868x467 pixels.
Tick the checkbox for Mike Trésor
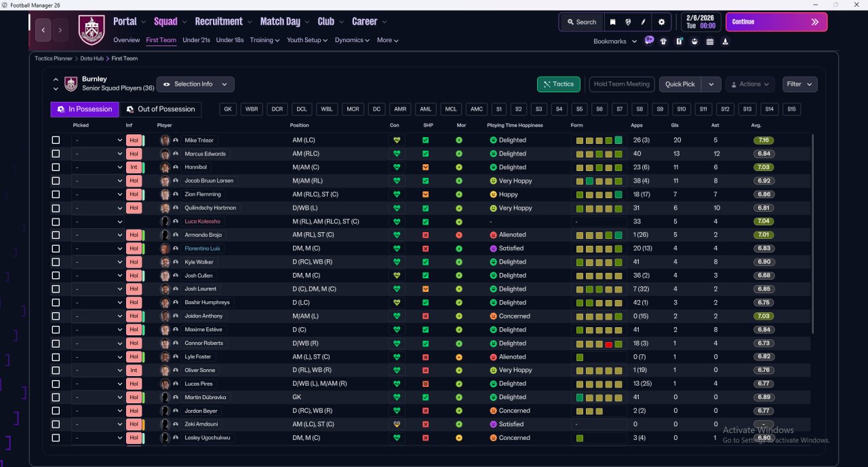56,141
